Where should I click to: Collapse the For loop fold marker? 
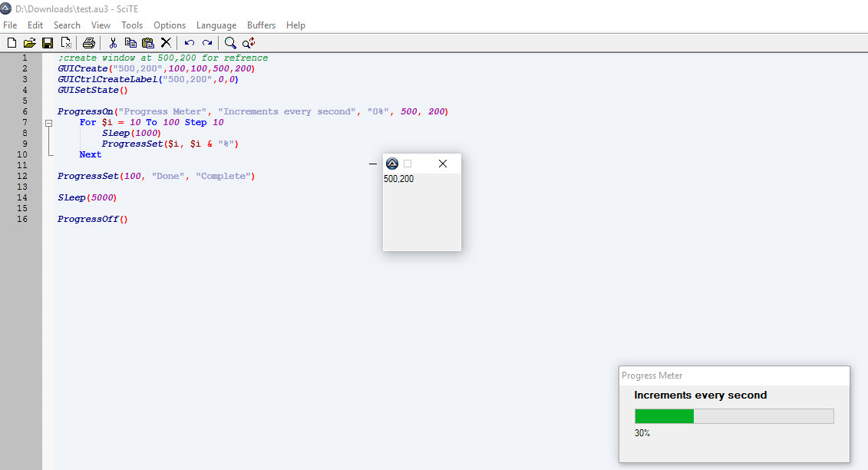48,123
